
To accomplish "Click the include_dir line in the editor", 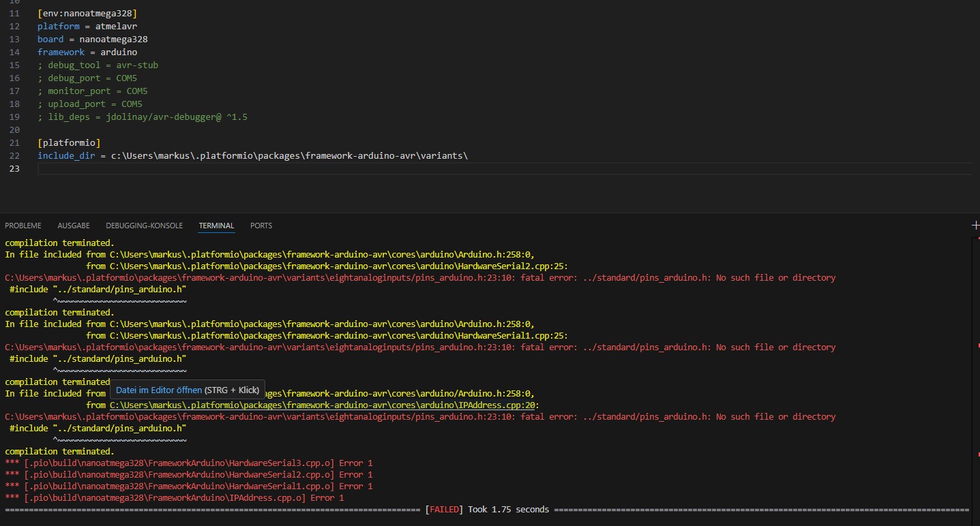I will (x=252, y=156).
